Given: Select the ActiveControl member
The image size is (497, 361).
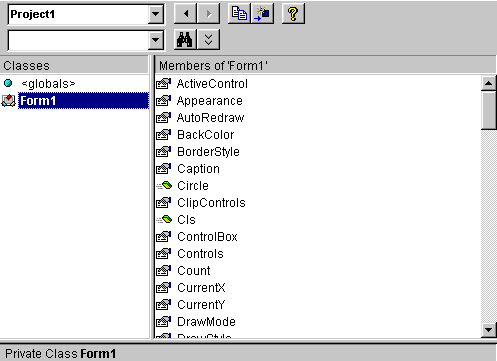Looking at the screenshot, I should point(212,84).
